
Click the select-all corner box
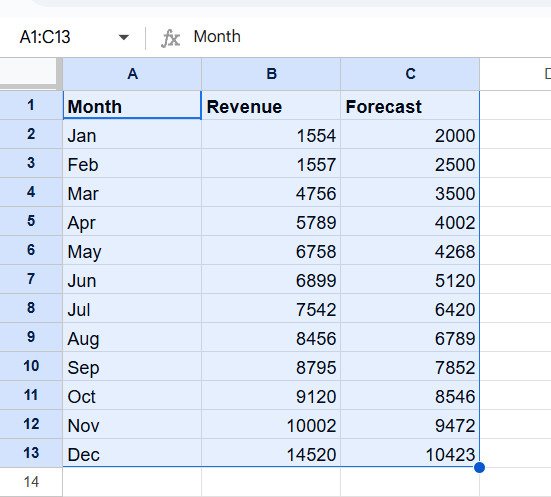coord(28,71)
